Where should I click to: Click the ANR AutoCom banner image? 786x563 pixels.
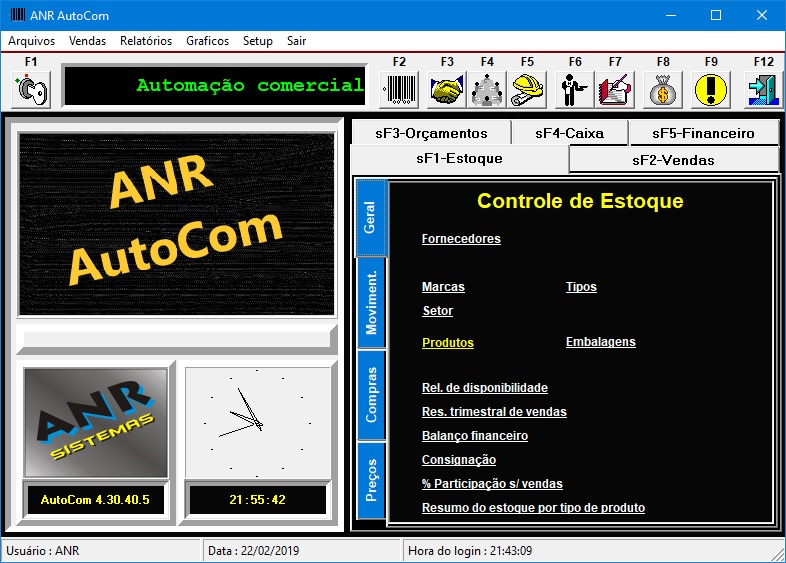click(x=176, y=224)
